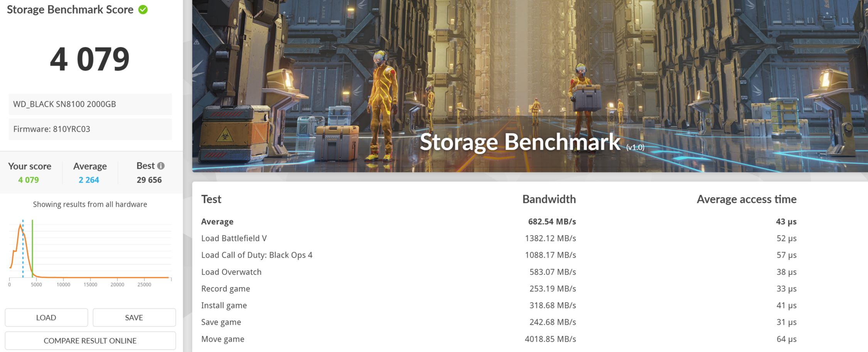Click the 4 079 benchmark score
Screen dimensions: 868x352
click(90, 59)
